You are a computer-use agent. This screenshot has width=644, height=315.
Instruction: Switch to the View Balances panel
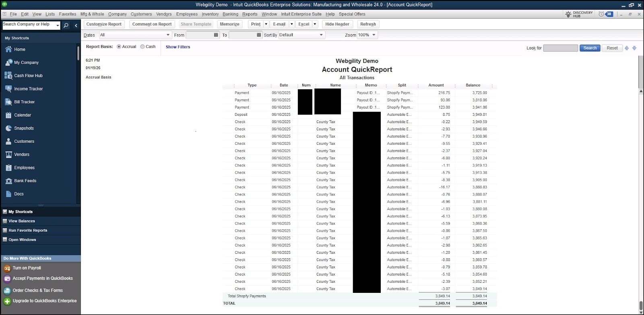point(40,221)
